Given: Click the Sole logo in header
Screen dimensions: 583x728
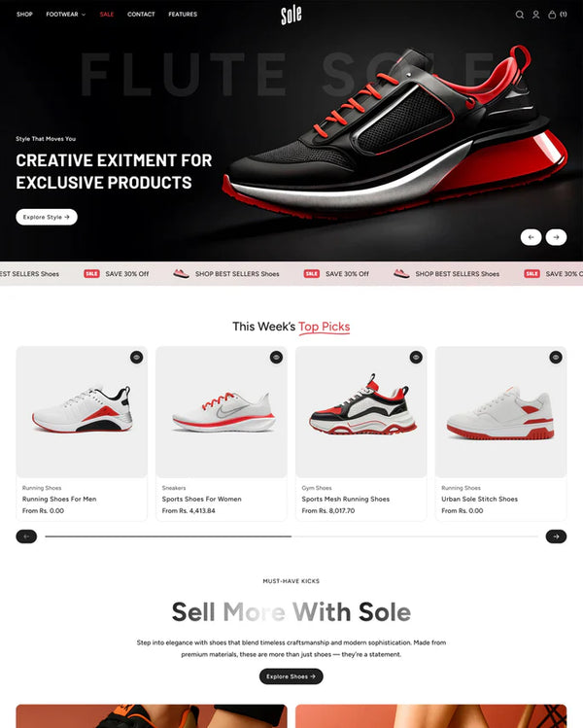Looking at the screenshot, I should (291, 15).
